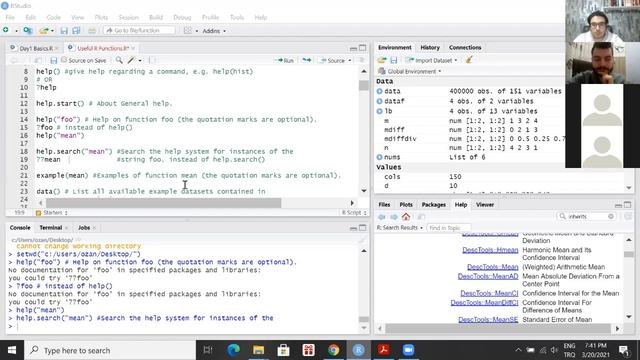
Task: Click the document outline icon
Action: click(x=361, y=60)
